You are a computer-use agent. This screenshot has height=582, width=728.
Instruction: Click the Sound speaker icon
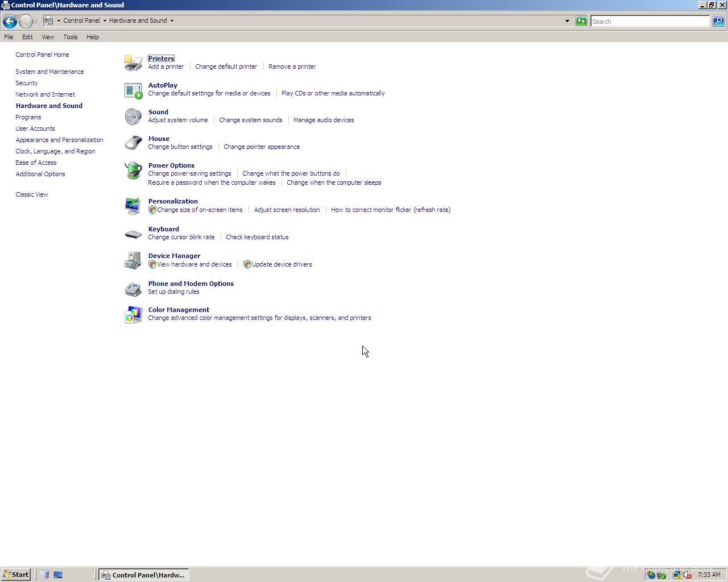pos(133,117)
